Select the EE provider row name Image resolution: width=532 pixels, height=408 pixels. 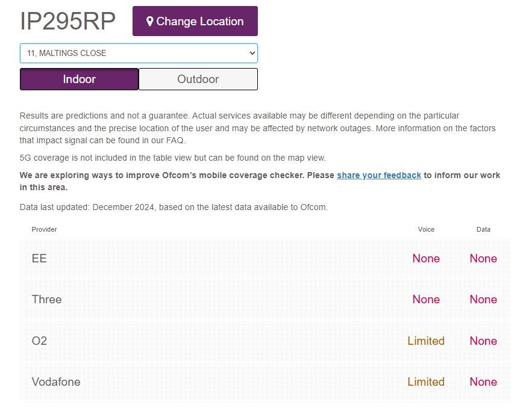[39, 258]
